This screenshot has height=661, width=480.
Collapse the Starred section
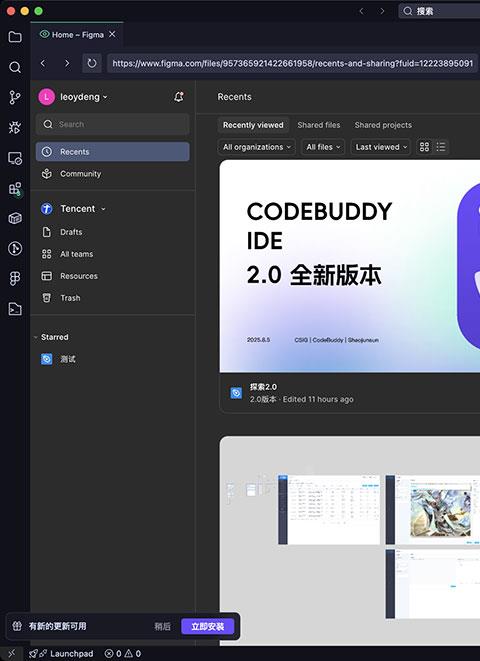click(35, 337)
